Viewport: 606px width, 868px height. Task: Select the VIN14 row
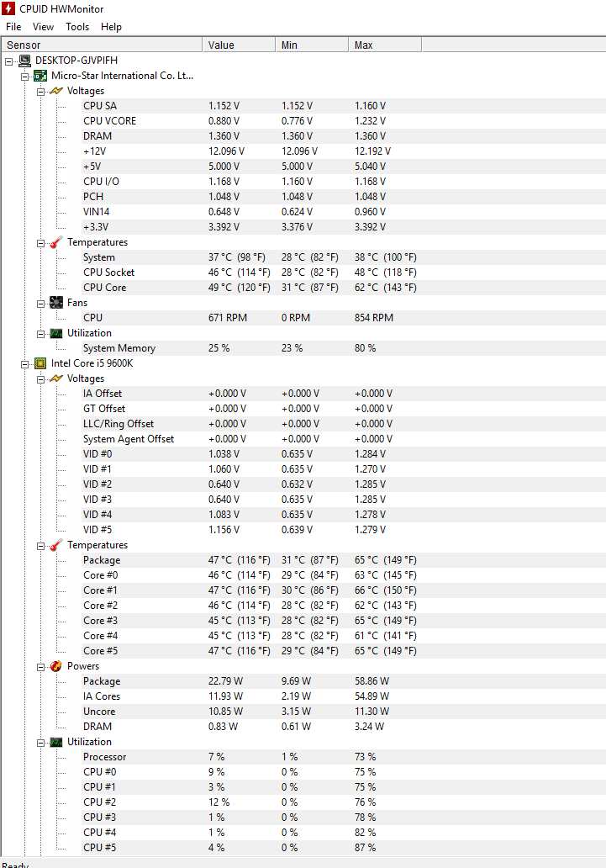[x=343, y=212]
